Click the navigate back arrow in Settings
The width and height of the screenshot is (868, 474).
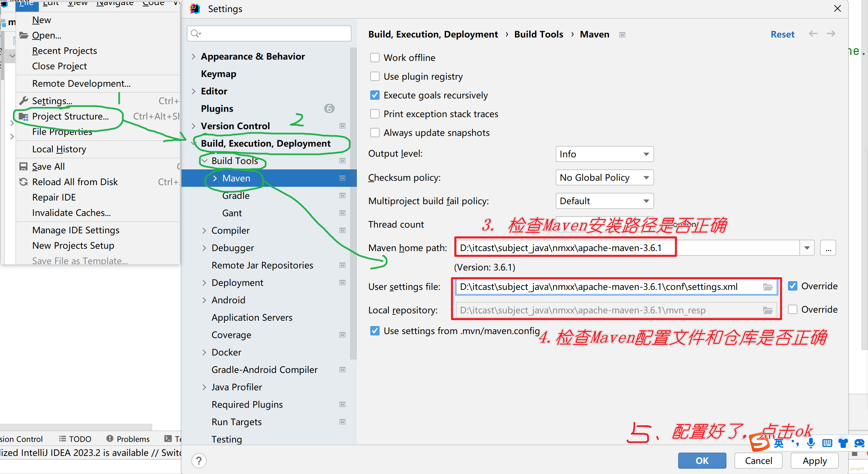813,34
